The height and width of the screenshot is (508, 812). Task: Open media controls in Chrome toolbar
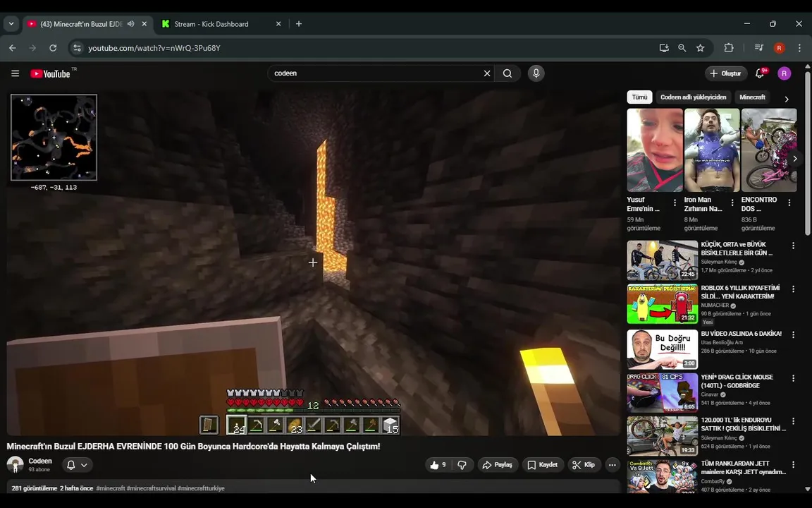pyautogui.click(x=758, y=48)
